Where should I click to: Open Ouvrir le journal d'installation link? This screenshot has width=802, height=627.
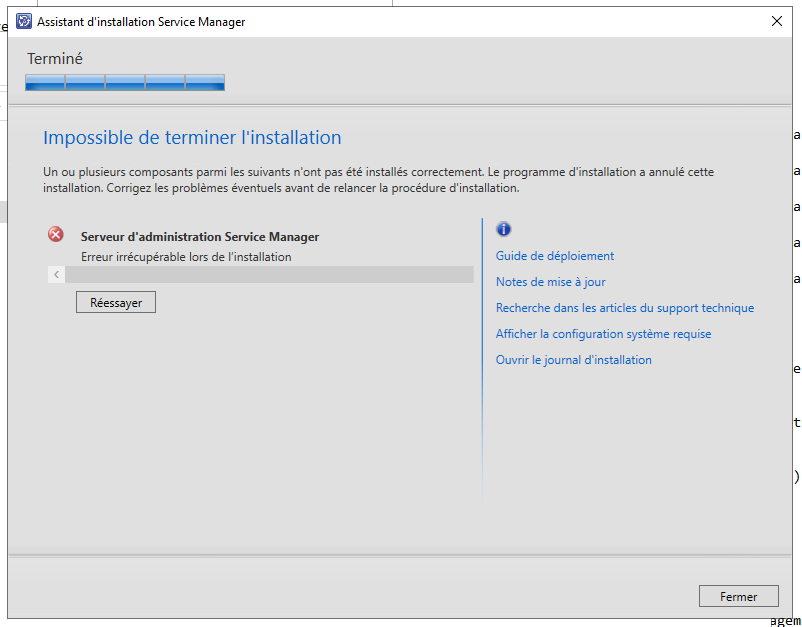pos(573,360)
